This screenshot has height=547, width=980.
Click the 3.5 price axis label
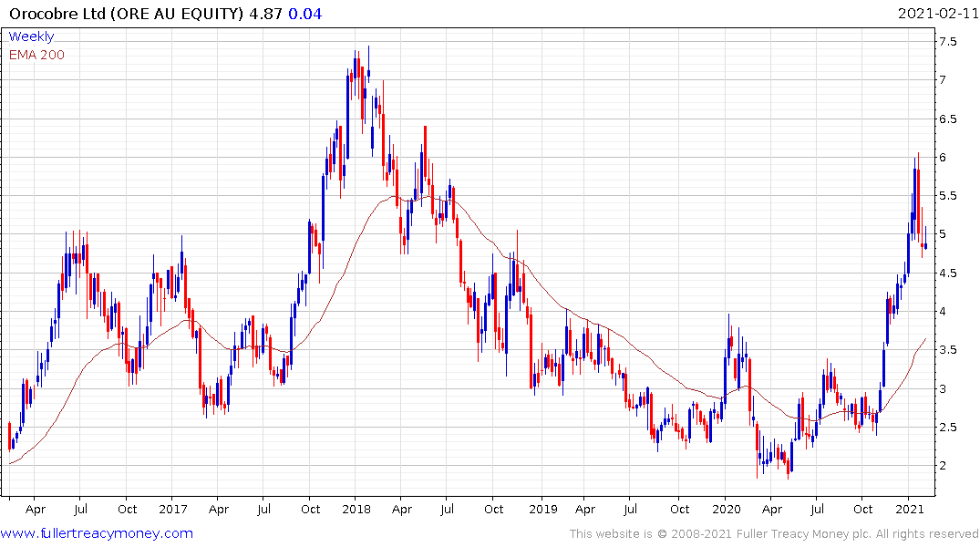click(x=947, y=350)
